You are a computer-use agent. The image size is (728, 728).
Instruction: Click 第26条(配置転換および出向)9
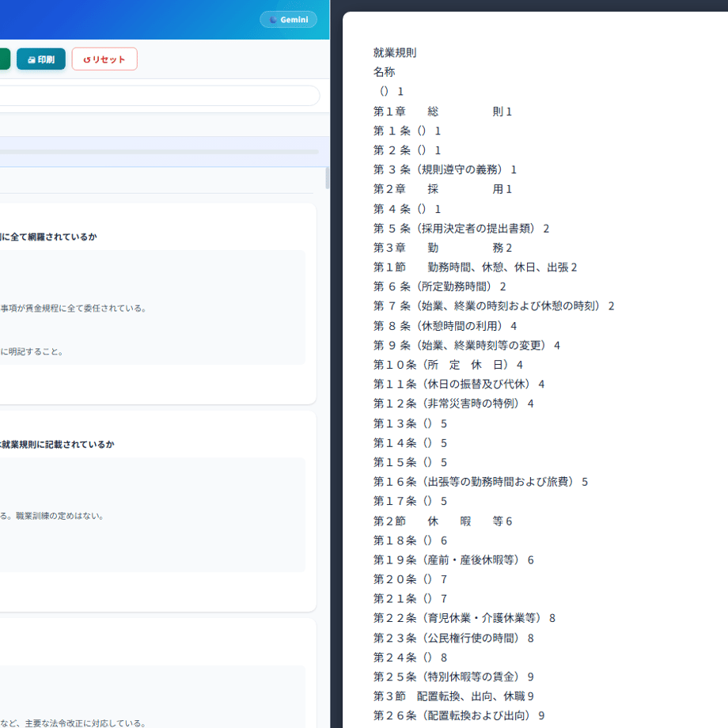459,716
